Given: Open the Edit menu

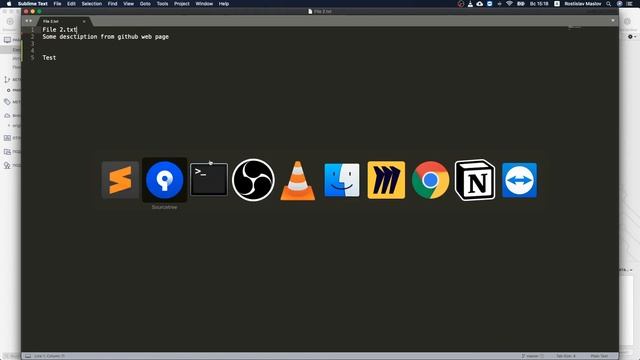Looking at the screenshot, I should coord(71,4).
